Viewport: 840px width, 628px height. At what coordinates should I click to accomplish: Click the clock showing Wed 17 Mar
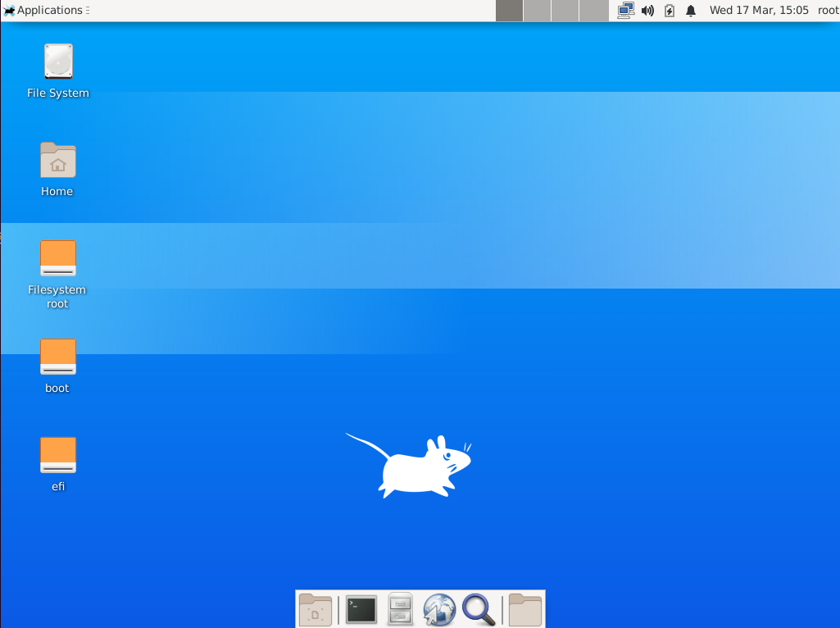point(759,11)
